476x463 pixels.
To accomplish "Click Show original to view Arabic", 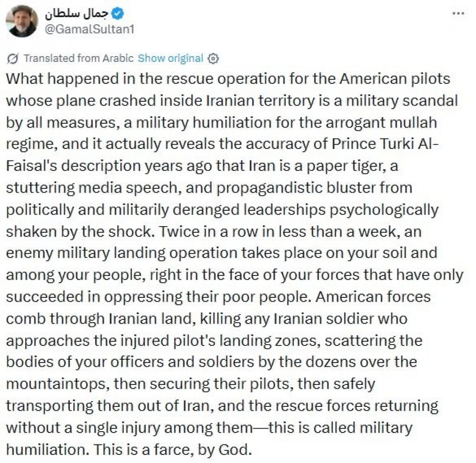I will pyautogui.click(x=170, y=59).
